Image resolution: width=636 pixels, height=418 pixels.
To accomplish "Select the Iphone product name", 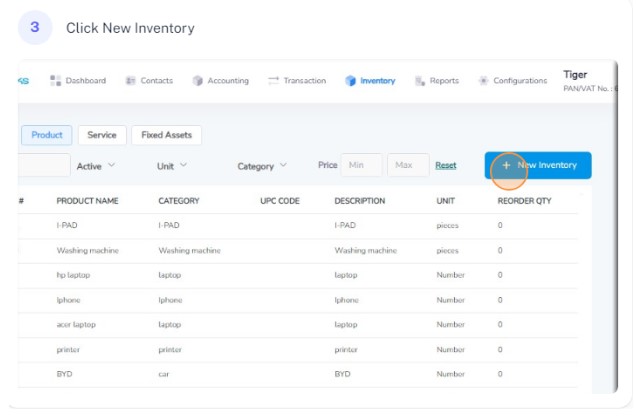I will tap(69, 300).
